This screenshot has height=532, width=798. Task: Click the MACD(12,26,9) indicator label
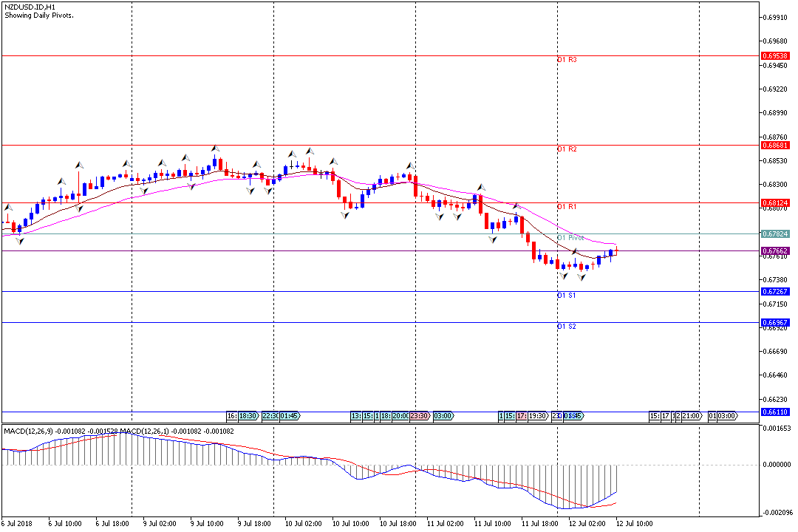point(28,432)
